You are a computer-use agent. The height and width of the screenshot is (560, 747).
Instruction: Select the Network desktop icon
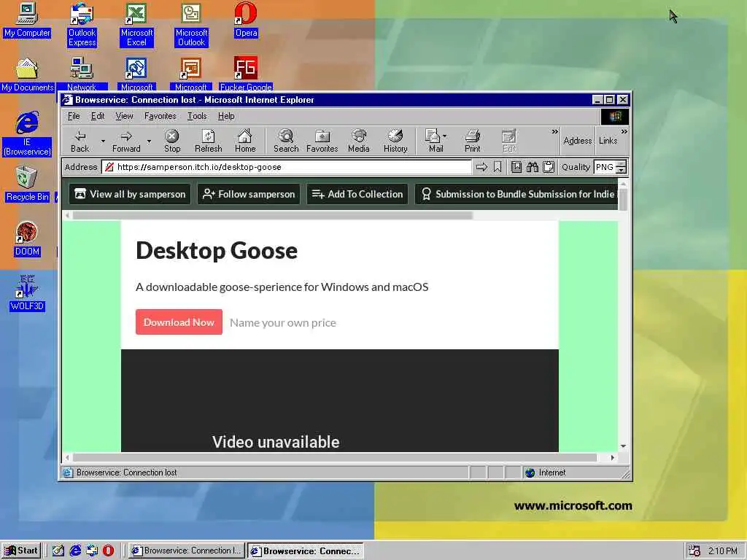click(82, 75)
